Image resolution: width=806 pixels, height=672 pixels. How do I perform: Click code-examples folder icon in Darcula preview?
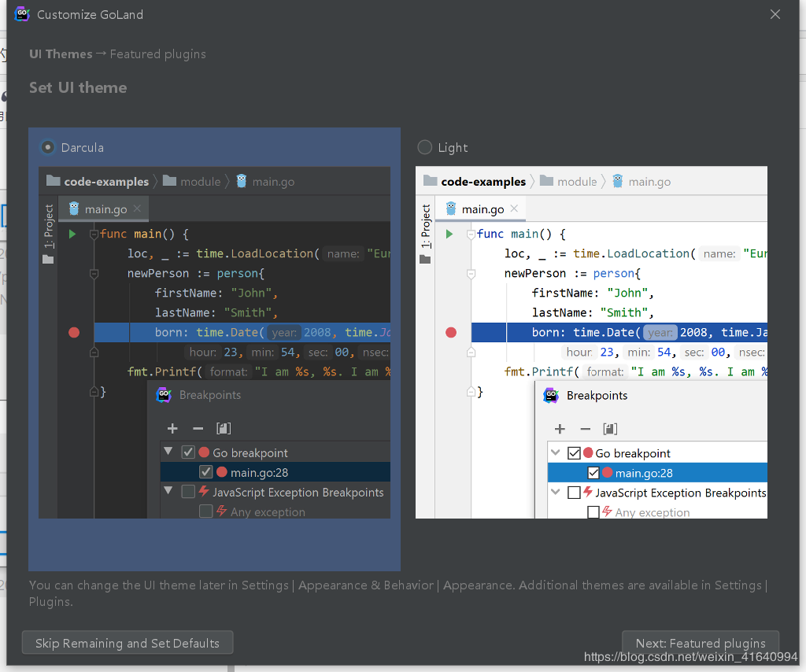pos(53,181)
